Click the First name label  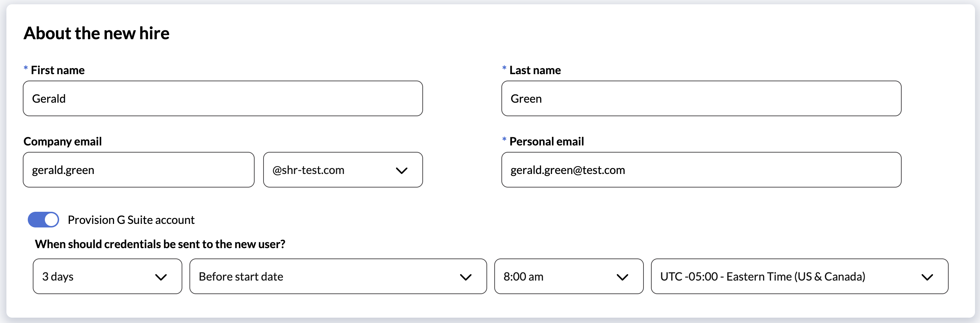(57, 70)
